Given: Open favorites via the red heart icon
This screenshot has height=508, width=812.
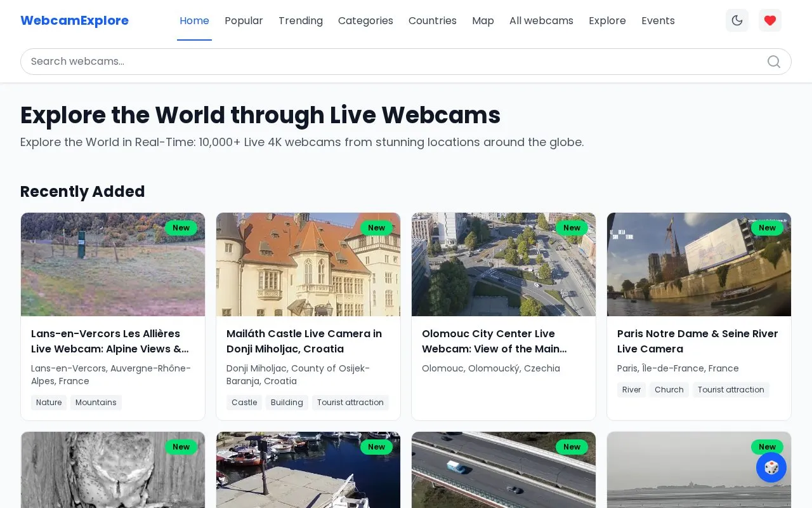Looking at the screenshot, I should (x=770, y=20).
